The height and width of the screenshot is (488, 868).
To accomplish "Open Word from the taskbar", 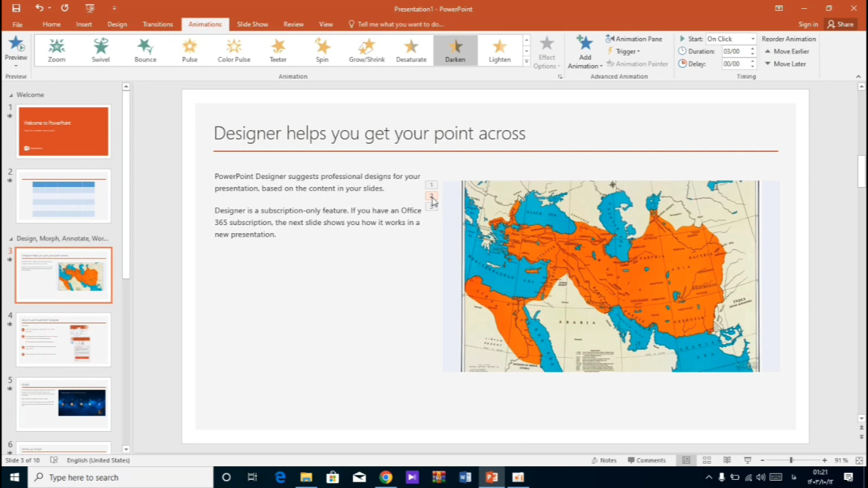I will 465,477.
